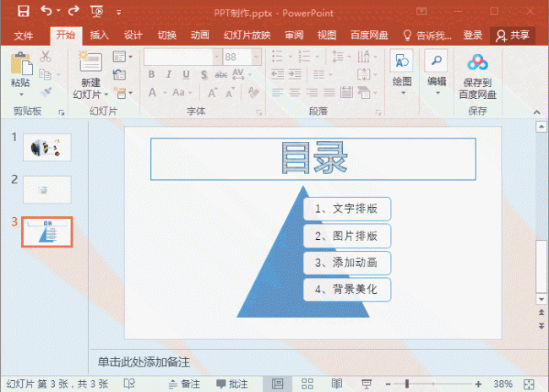Clear all formatting eraser icon

253,92
